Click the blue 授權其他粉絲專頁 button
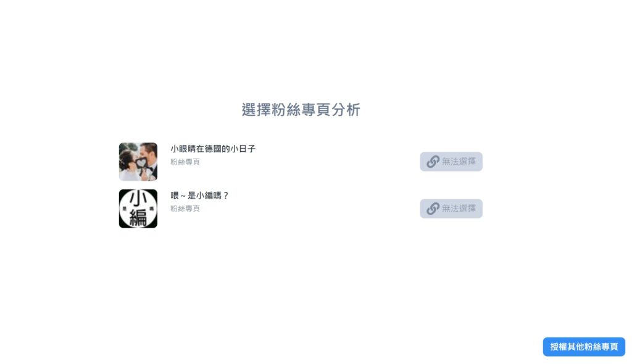The image size is (632, 364). [x=584, y=347]
